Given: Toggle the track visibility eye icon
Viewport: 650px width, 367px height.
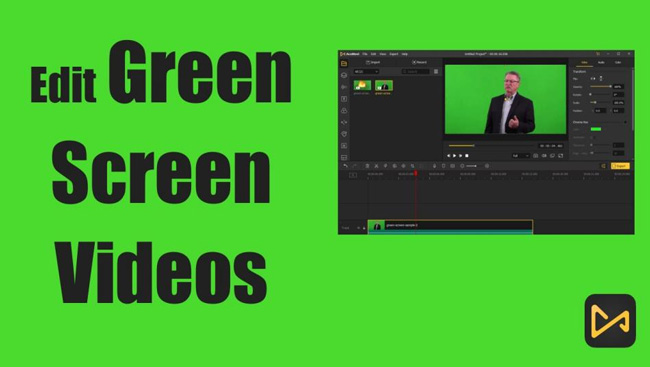Looking at the screenshot, I should [359, 228].
